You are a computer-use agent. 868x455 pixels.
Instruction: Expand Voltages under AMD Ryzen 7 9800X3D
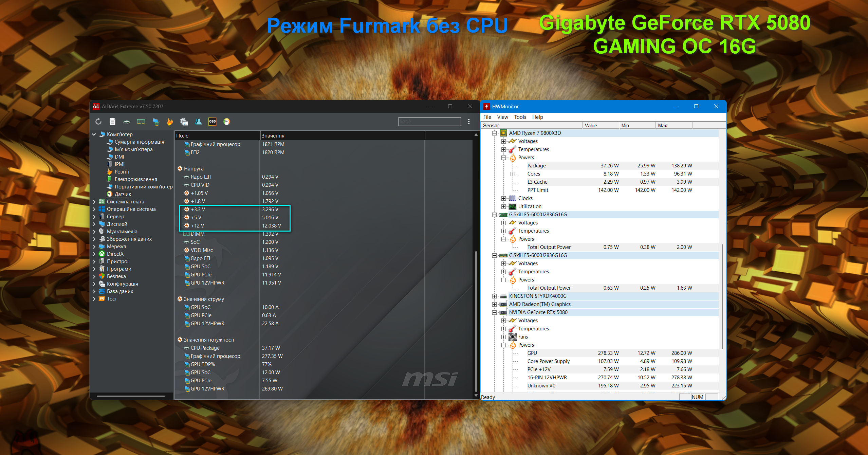504,141
